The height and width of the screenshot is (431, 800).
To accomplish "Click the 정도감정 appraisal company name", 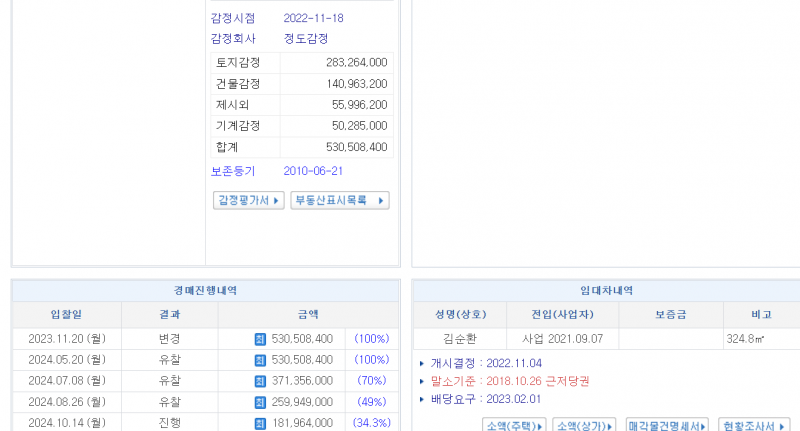I will [x=306, y=39].
